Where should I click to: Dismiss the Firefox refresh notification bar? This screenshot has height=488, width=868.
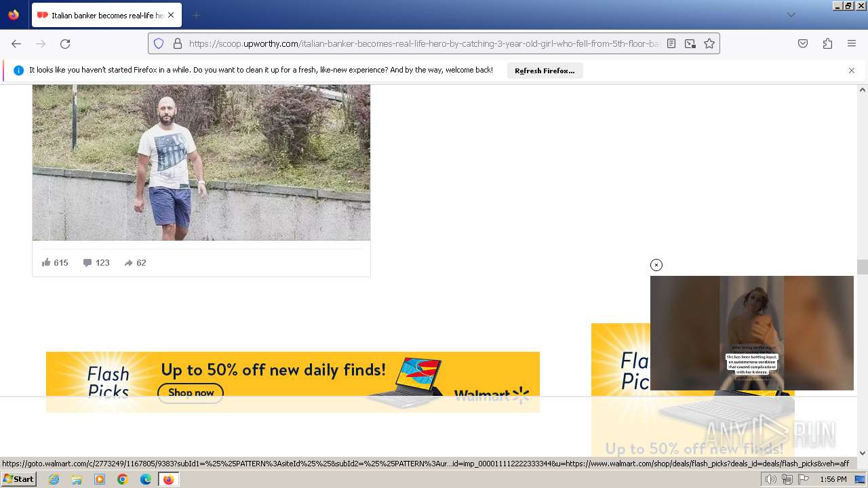coord(852,70)
